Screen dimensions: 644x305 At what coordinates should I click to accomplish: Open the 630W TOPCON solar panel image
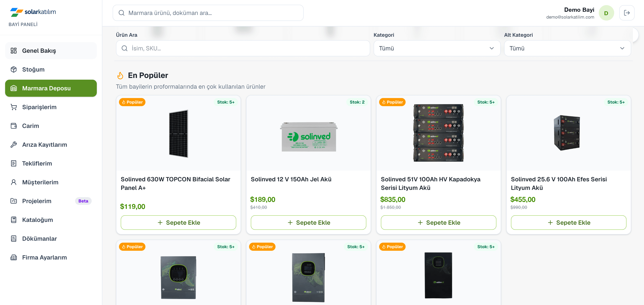coord(178,134)
